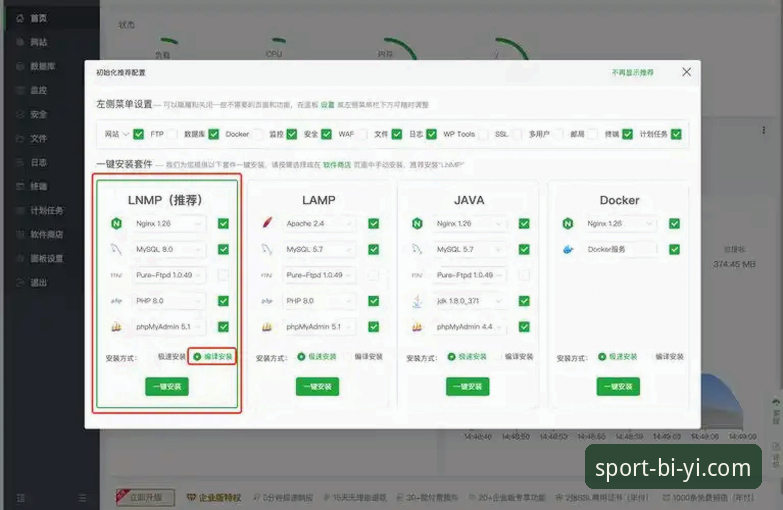Click the 不再显示推荐 link

[633, 72]
